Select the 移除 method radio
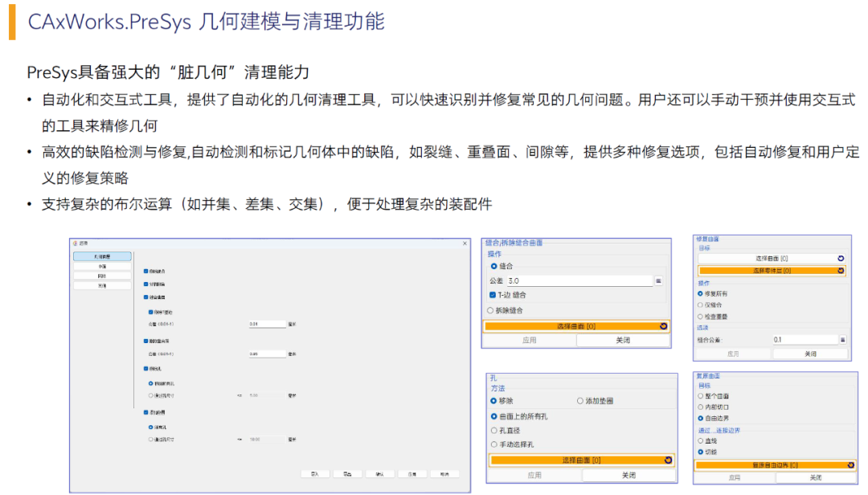This screenshot has width=868, height=495. click(x=493, y=401)
